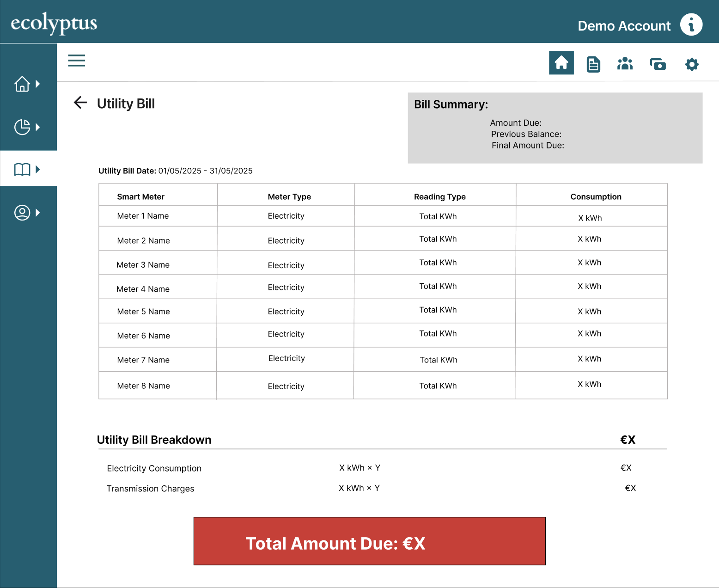Select the home icon in the left sidebar
The width and height of the screenshot is (719, 588).
22,84
